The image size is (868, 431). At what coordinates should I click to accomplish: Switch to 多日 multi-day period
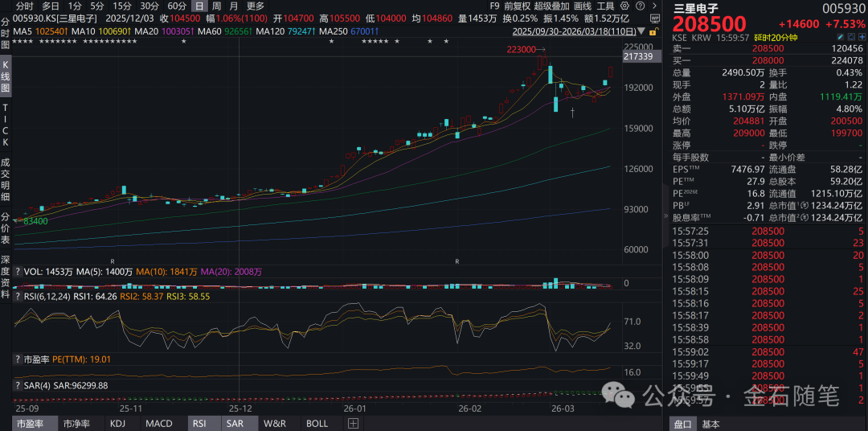click(x=51, y=6)
